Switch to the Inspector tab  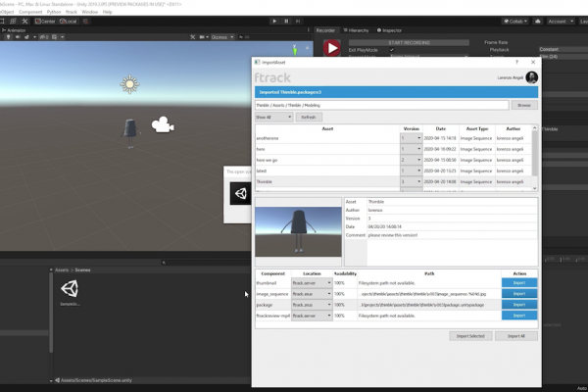tap(389, 30)
